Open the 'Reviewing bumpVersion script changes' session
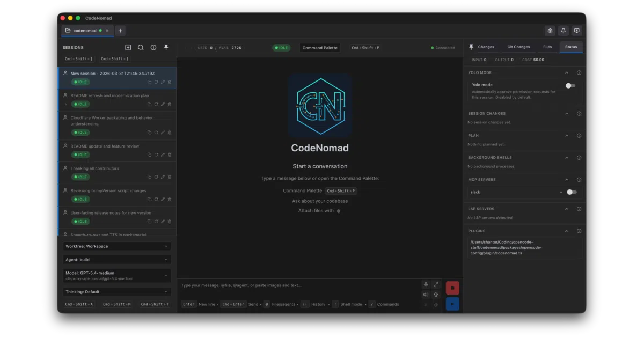The width and height of the screenshot is (644, 338). click(117, 195)
